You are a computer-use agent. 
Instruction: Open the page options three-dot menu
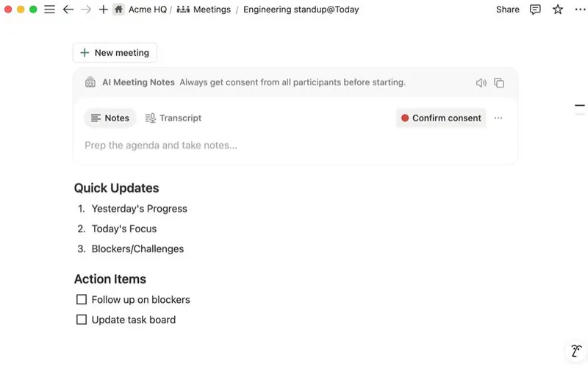tap(580, 10)
